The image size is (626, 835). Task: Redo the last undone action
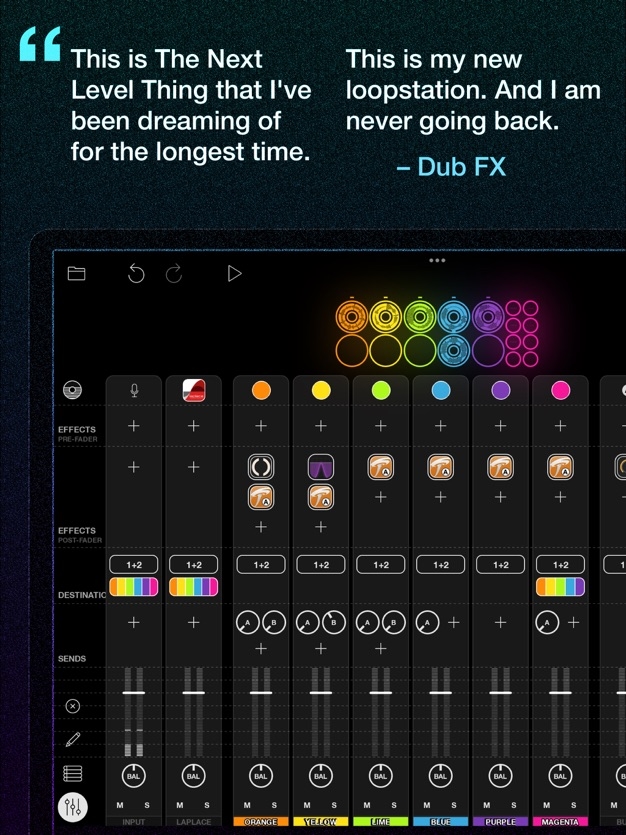(174, 274)
